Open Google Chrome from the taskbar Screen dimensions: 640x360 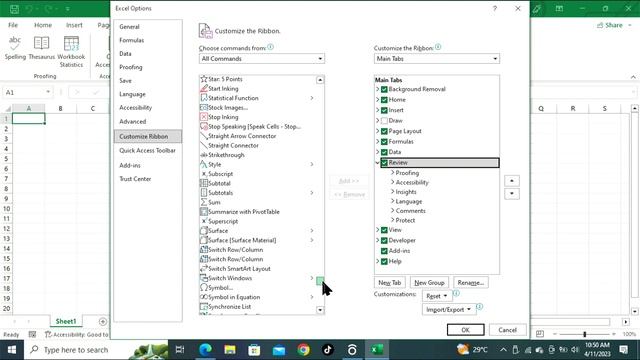[x=303, y=350]
